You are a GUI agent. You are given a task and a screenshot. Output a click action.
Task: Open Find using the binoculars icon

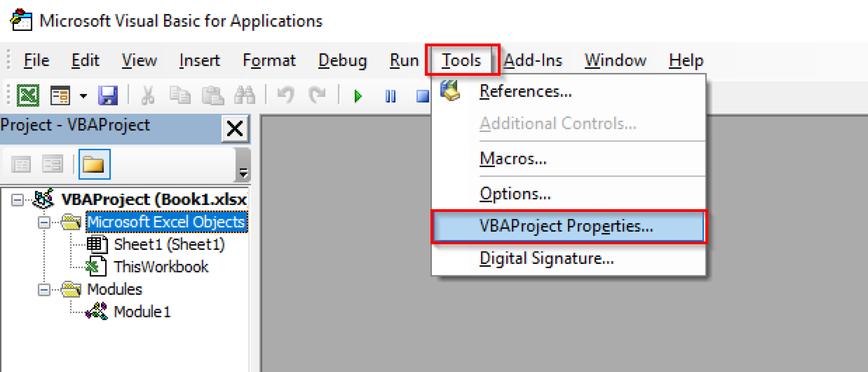(x=245, y=95)
